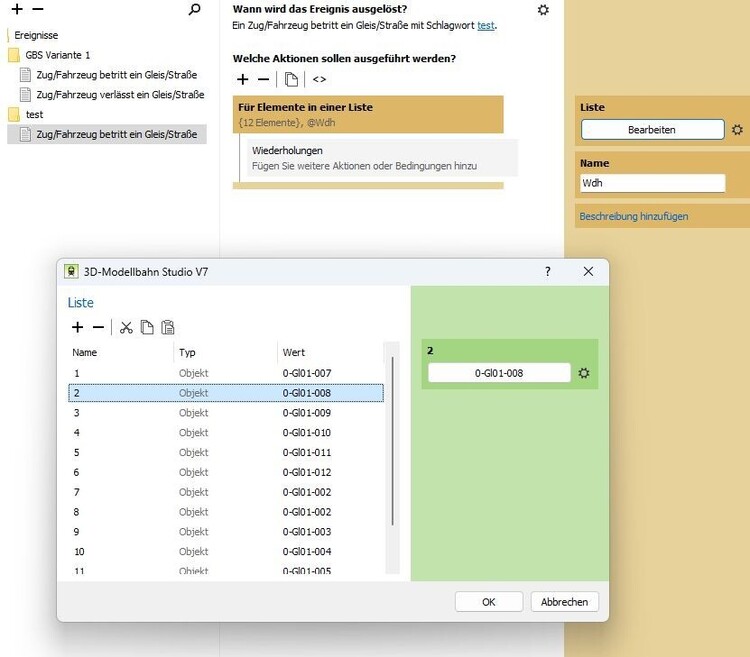Select the Wiederholungen placeholder block
This screenshot has width=750, height=657.
click(x=382, y=158)
